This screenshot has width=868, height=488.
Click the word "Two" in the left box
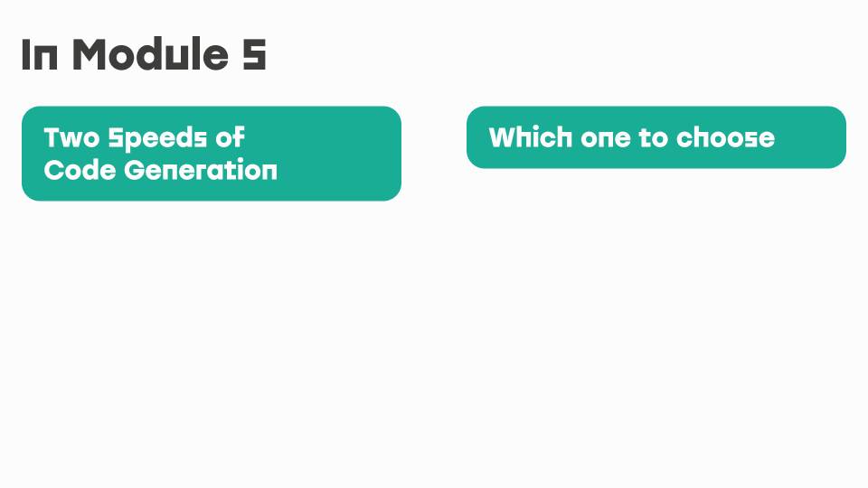coord(71,137)
